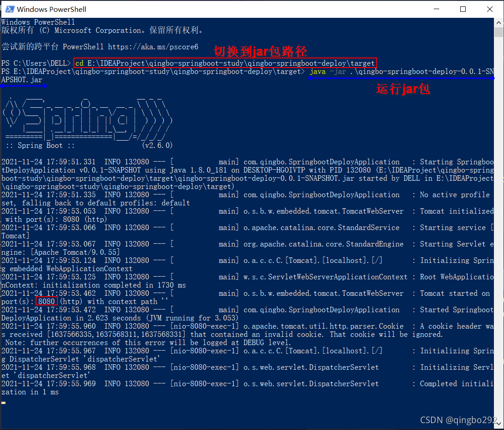This screenshot has height=430, width=504.
Task: Click the Microsoft Corporation copyright line
Action: [x=103, y=30]
